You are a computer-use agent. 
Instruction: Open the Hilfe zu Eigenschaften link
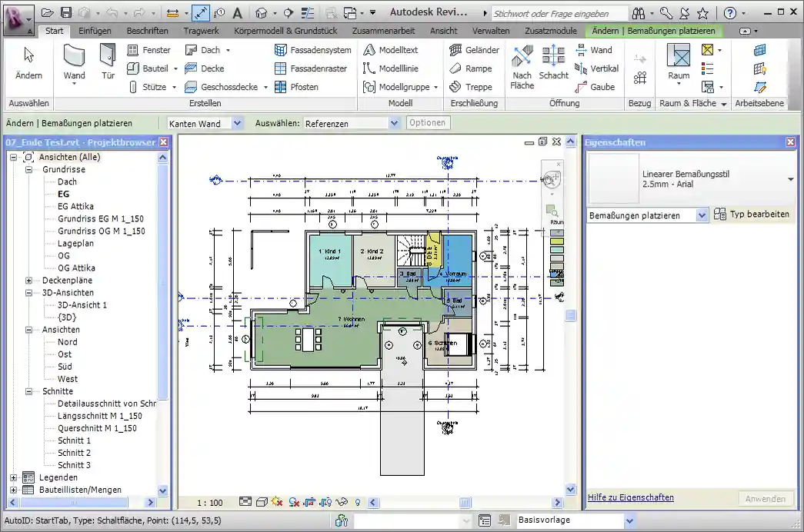(x=630, y=497)
